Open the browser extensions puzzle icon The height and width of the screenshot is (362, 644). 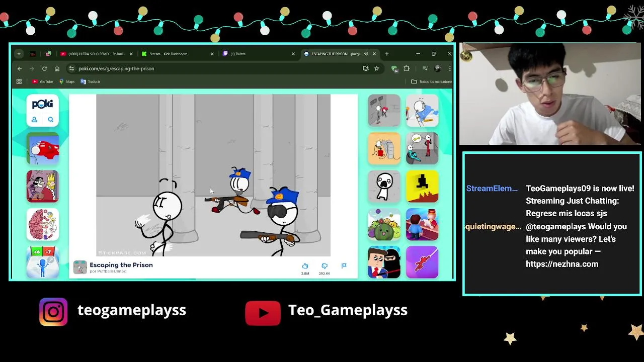tap(407, 68)
